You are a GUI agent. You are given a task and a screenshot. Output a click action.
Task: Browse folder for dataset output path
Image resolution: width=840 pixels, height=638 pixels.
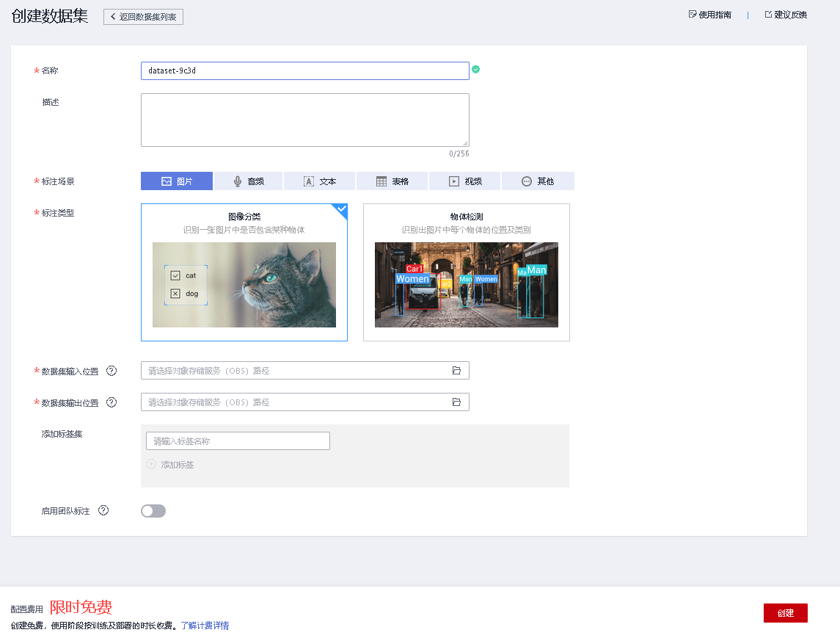coord(456,402)
